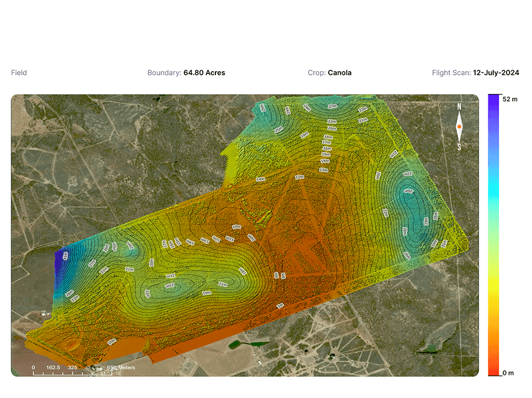Click the Boundary 64.80 Acres text
This screenshot has width=532, height=398.
click(x=186, y=73)
